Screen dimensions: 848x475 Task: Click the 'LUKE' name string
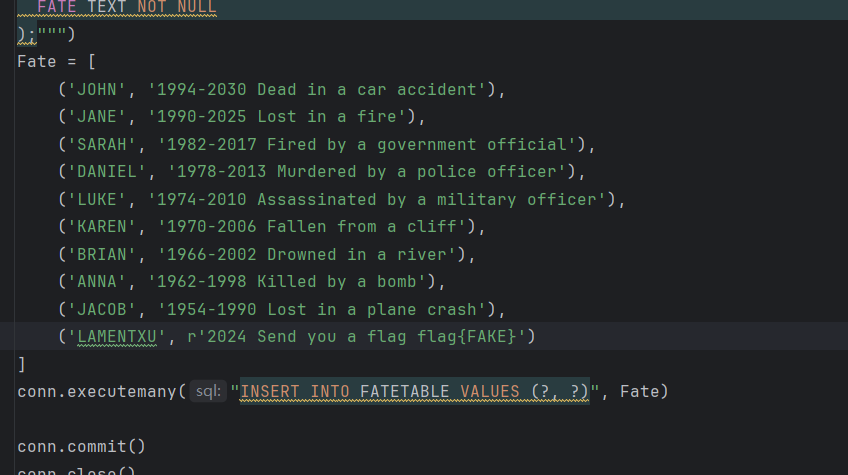pyautogui.click(x=96, y=199)
